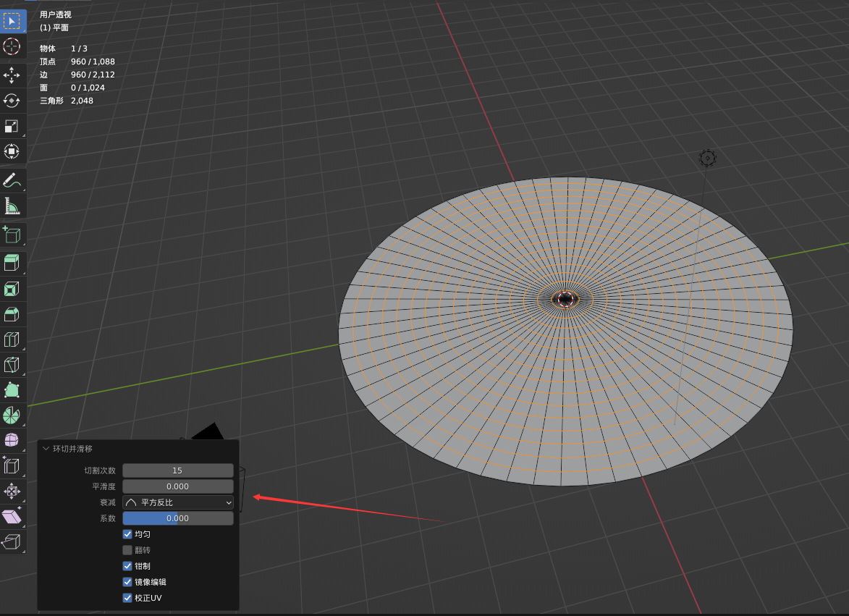Select the Spin tool

click(12, 415)
